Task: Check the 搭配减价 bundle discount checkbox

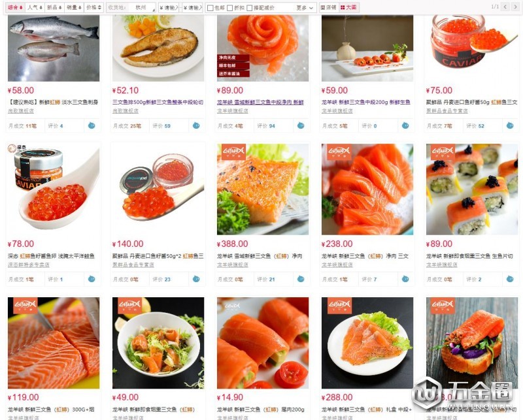Action: [250, 8]
